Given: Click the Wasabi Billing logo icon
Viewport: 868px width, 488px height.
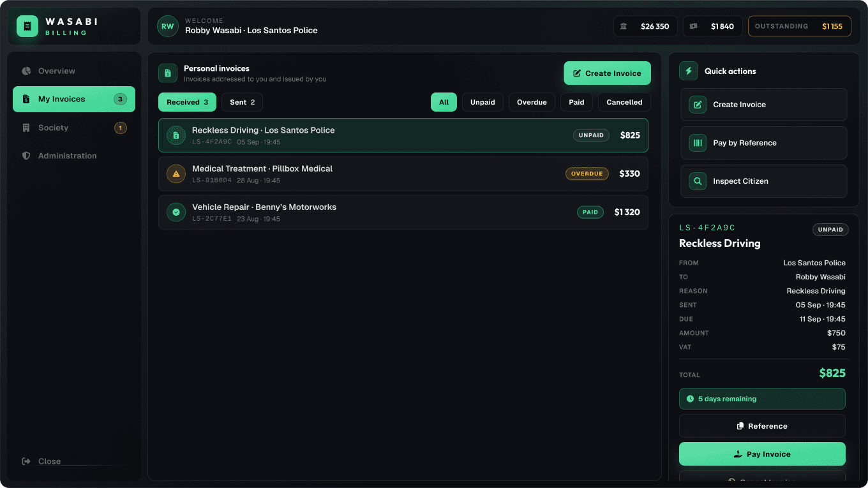Looking at the screenshot, I should [x=27, y=26].
